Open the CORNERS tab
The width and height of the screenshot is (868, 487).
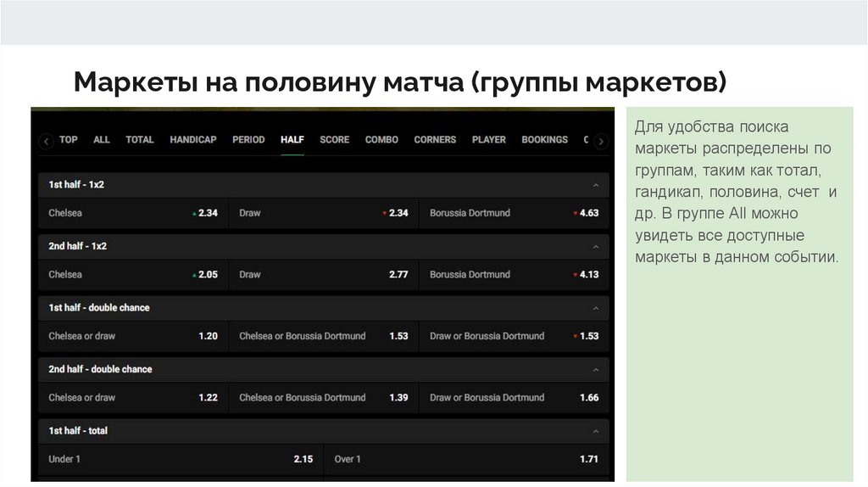[435, 140]
